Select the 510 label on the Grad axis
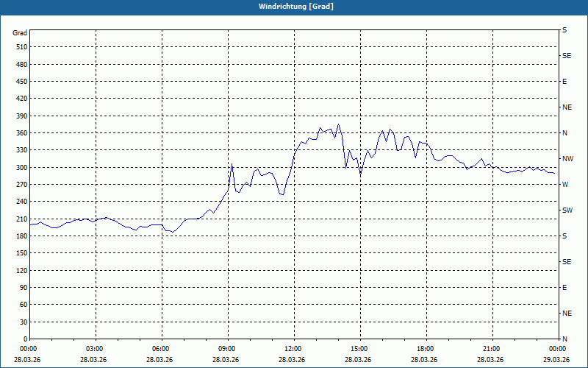 pyautogui.click(x=22, y=47)
